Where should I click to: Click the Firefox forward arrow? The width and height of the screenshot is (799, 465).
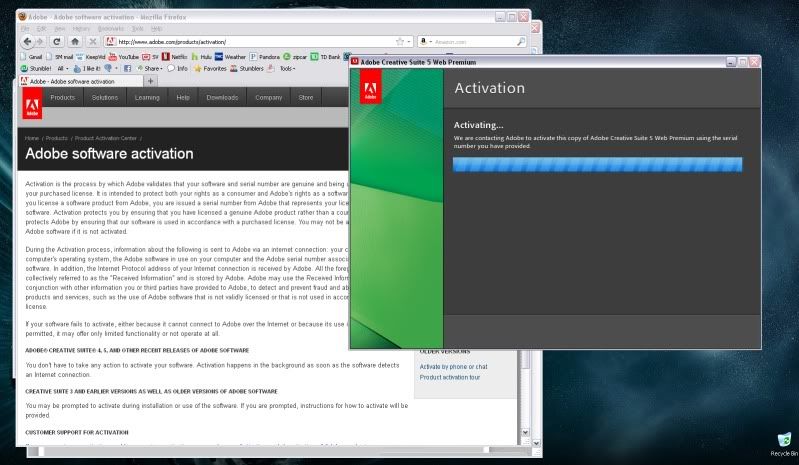coord(40,42)
